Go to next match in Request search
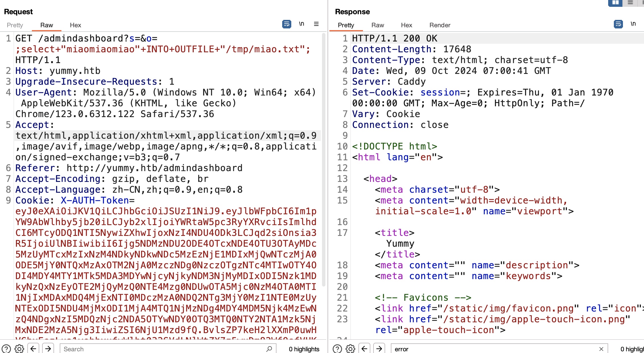644x353 pixels. 48,349
